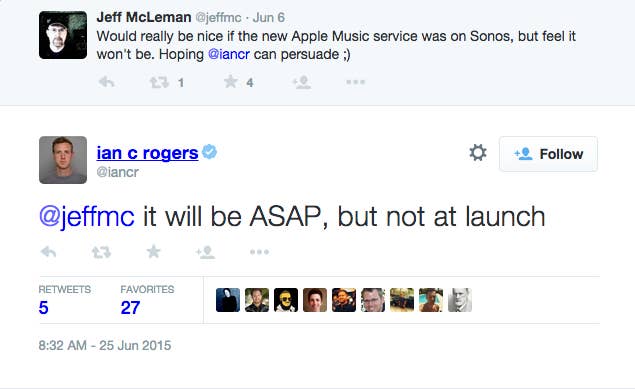The width and height of the screenshot is (635, 389).
Task: Open ian c rogers profile name link
Action: 147,153
